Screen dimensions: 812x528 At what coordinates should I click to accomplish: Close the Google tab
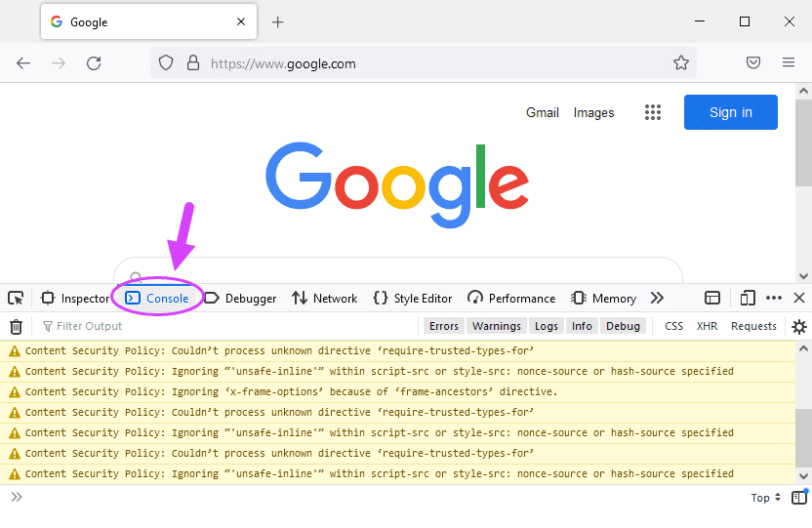pyautogui.click(x=241, y=21)
